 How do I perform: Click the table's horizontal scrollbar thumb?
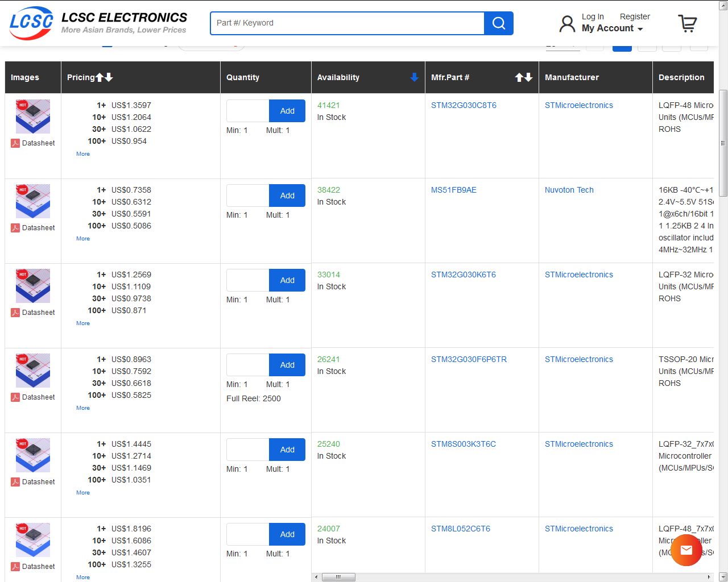coord(338,577)
